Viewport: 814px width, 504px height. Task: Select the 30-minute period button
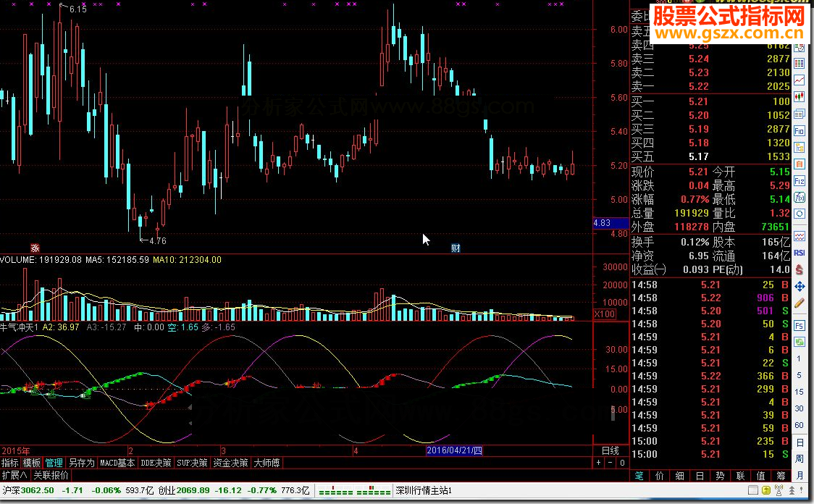(x=799, y=408)
